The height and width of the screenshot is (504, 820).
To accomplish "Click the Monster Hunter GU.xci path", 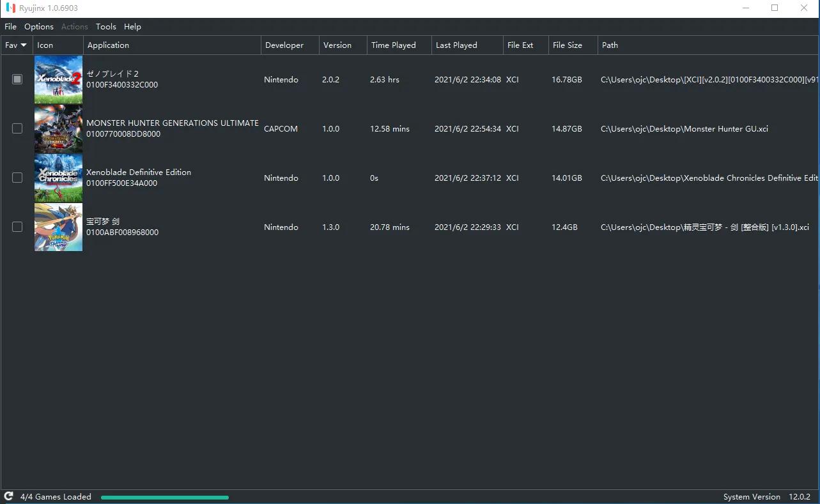I will point(685,129).
